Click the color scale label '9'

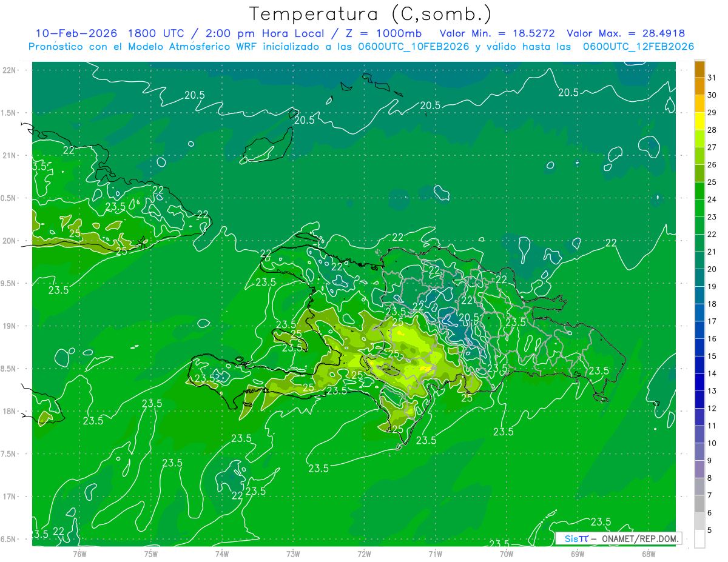pyautogui.click(x=710, y=461)
